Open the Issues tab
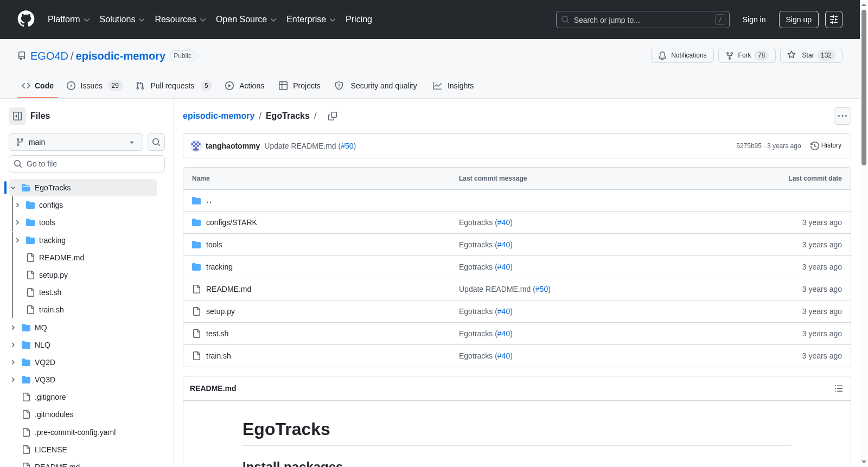The image size is (868, 467). (94, 86)
